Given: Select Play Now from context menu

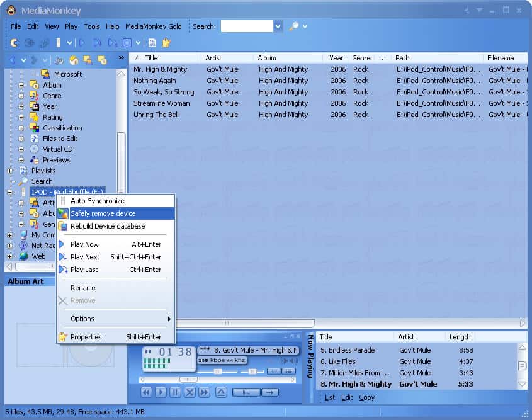Looking at the screenshot, I should (x=84, y=244).
